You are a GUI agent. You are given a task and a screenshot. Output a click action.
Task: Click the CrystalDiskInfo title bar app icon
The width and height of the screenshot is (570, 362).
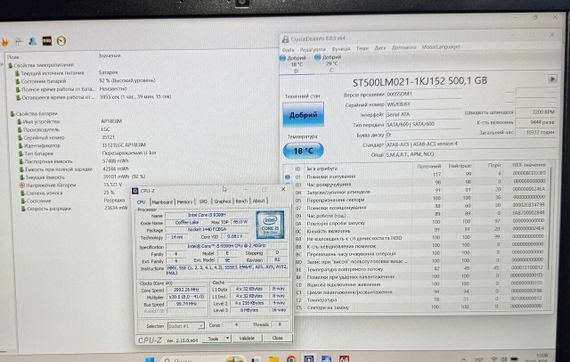[286, 39]
